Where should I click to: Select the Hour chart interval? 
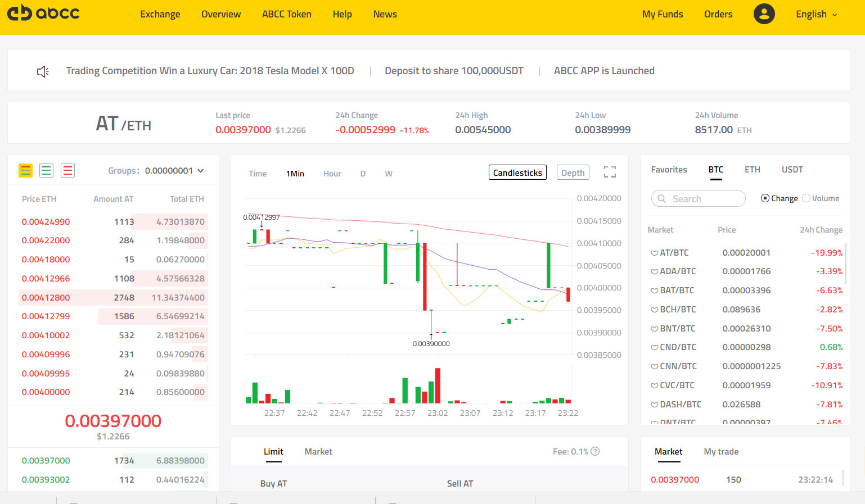click(x=332, y=174)
